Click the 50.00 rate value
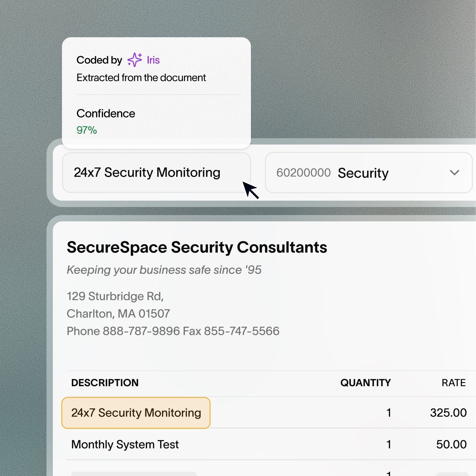 pos(451,444)
